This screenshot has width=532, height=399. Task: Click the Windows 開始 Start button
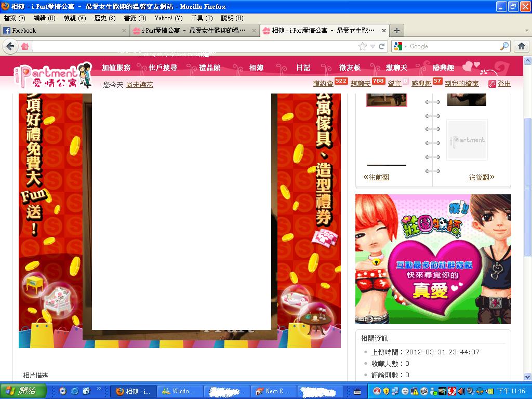coord(23,391)
